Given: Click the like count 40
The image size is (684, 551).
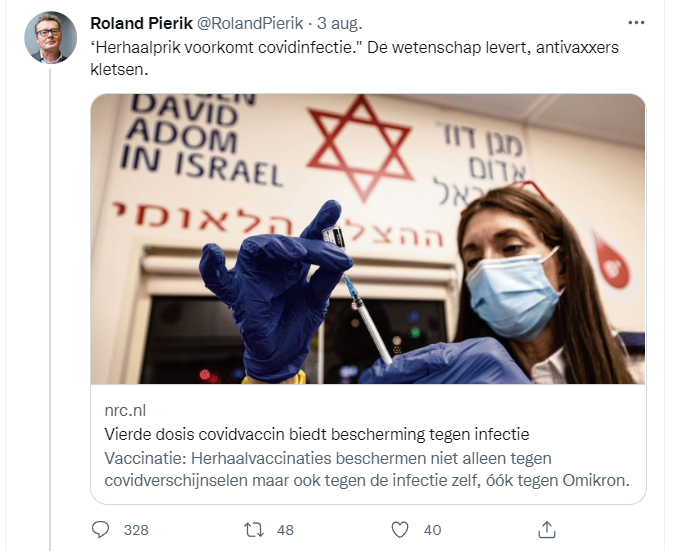Looking at the screenshot, I should click(432, 530).
